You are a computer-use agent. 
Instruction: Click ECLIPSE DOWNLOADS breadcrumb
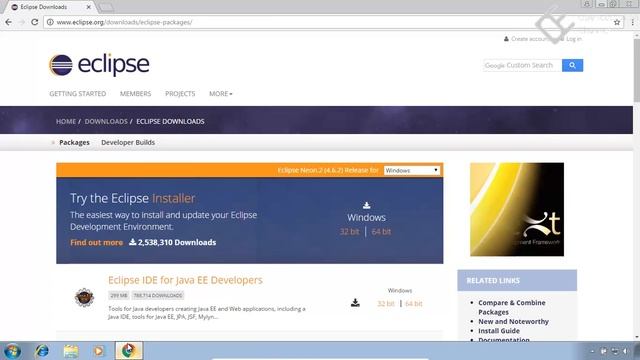point(170,121)
